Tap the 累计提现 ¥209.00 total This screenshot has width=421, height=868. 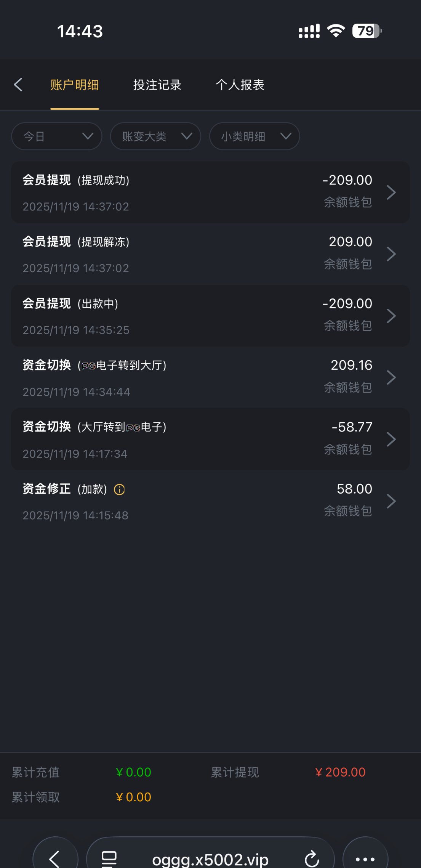click(x=340, y=772)
